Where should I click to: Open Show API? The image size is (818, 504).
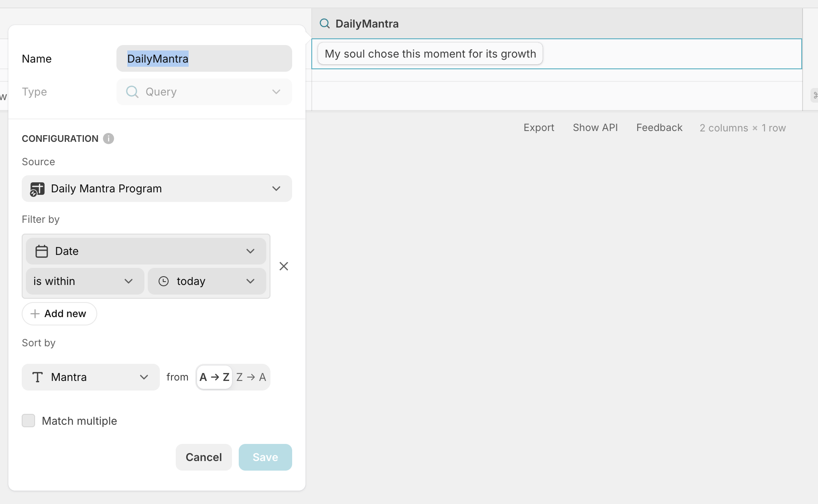(x=595, y=128)
